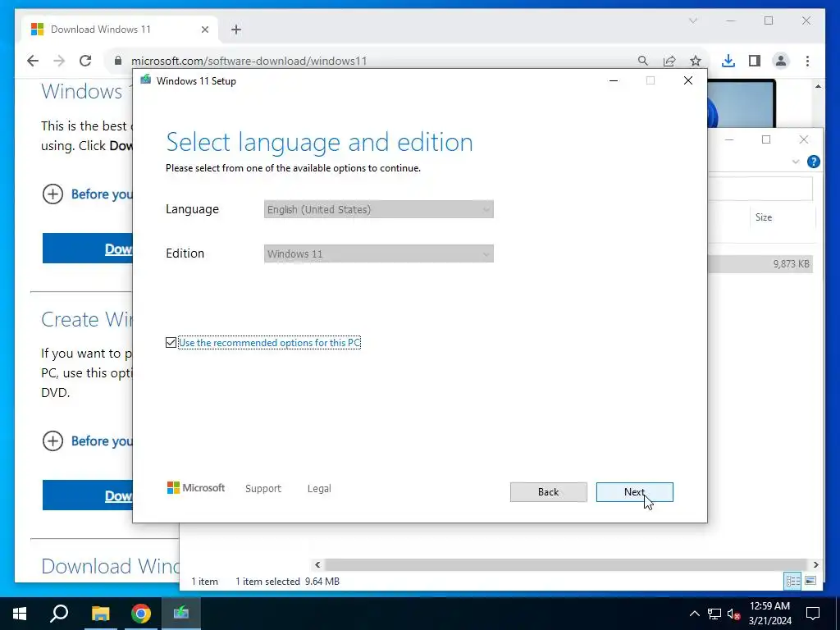840x630 pixels.
Task: Click the Windows 11 Setup title icon
Action: pos(146,80)
